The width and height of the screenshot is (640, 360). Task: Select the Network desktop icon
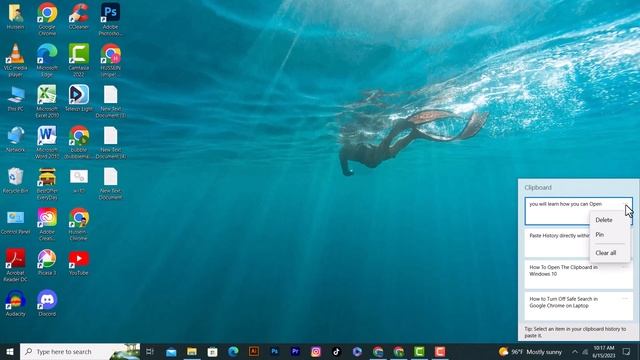[x=16, y=140]
